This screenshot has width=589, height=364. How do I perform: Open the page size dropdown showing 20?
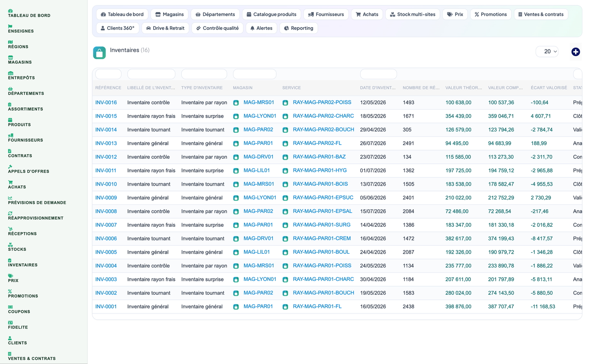(x=547, y=51)
